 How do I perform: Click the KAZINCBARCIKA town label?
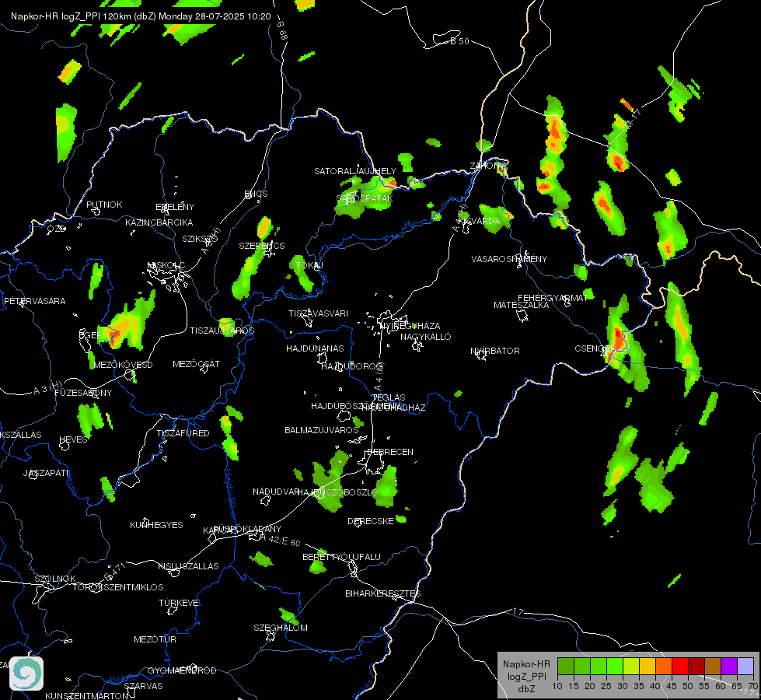pos(159,222)
